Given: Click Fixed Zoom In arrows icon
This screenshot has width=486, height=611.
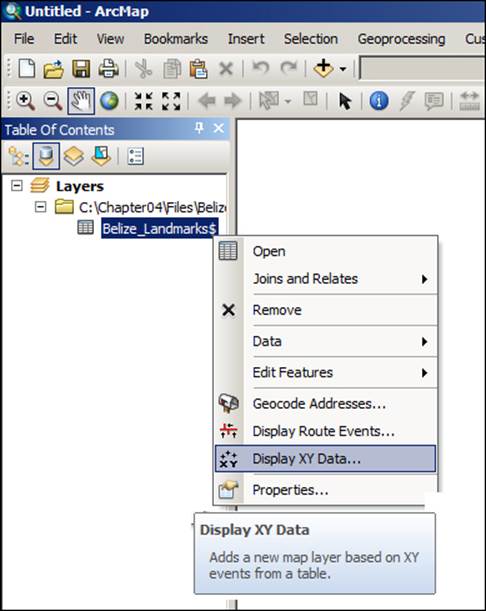Looking at the screenshot, I should click(x=143, y=101).
